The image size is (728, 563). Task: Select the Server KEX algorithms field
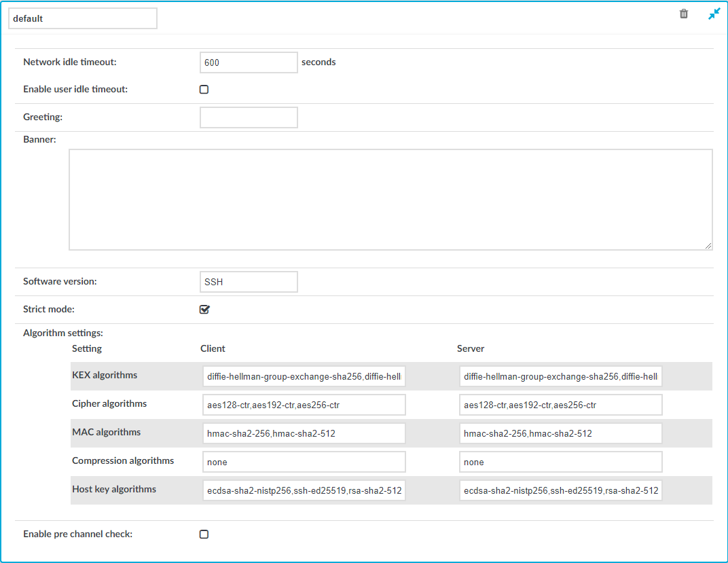point(561,376)
